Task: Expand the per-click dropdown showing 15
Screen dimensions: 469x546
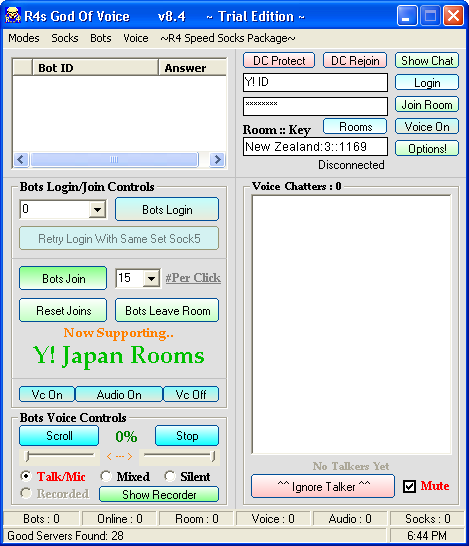Action: [x=151, y=278]
